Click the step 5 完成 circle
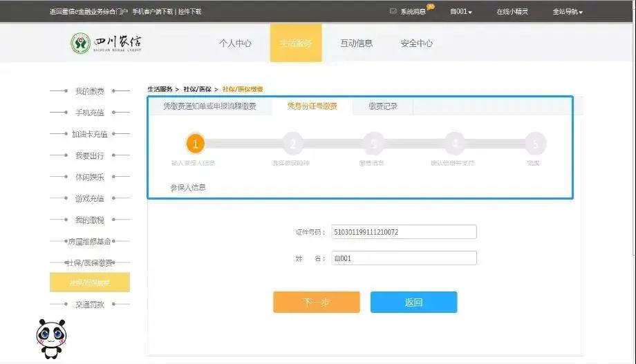636x364 pixels. point(534,144)
